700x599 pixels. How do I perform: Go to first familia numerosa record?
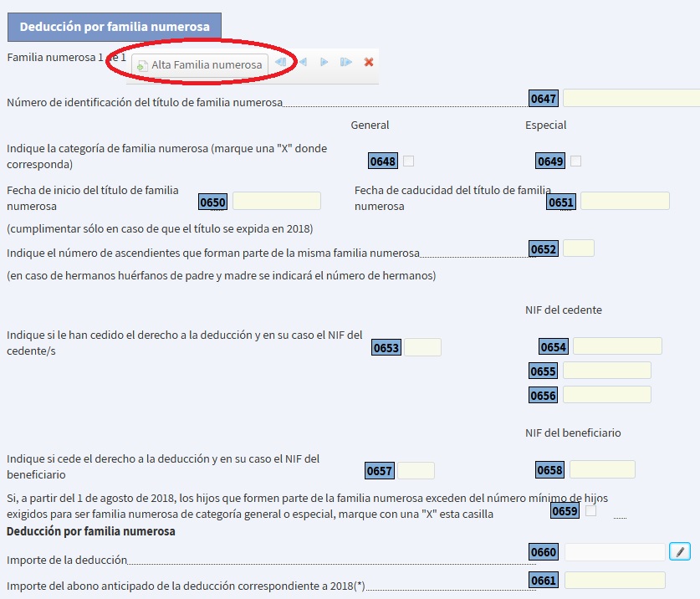pos(281,63)
